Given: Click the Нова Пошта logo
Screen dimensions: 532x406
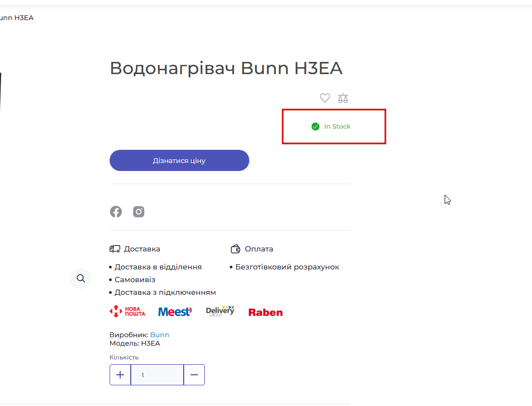Looking at the screenshot, I should [127, 311].
